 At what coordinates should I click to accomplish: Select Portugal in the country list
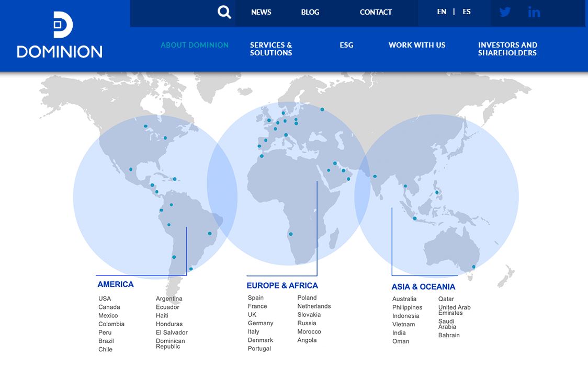259,349
